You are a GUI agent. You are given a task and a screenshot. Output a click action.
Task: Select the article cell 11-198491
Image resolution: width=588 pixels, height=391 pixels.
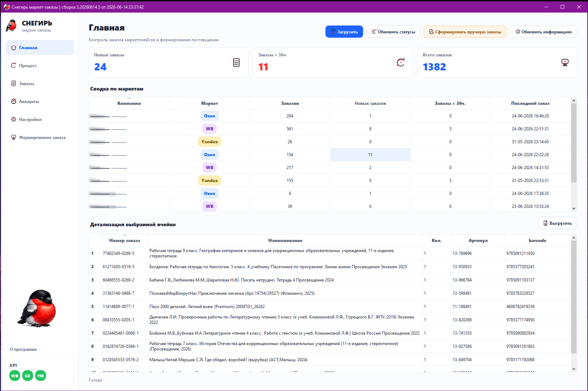click(478, 307)
